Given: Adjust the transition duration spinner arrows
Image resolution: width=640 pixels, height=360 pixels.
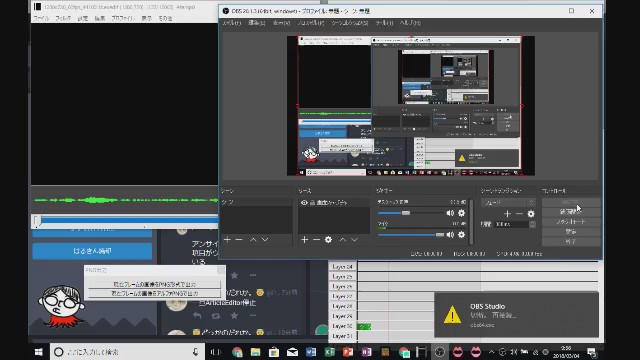Looking at the screenshot, I should 532,224.
